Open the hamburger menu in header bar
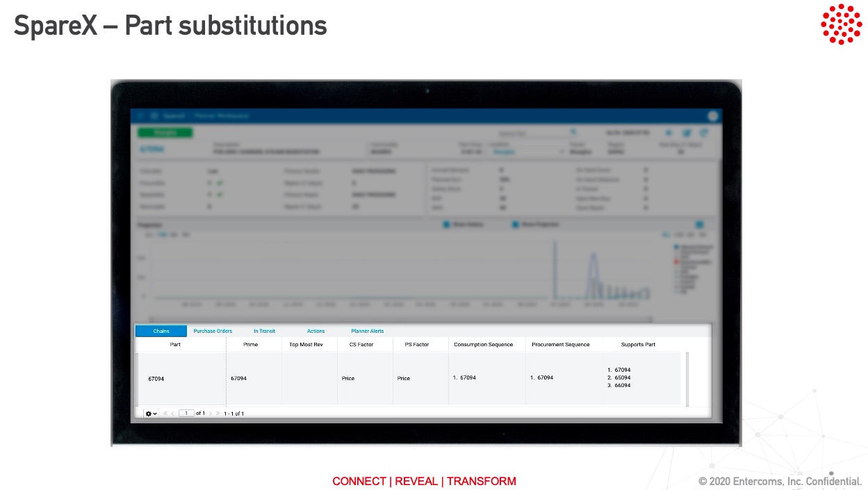Viewport: 868px width, 490px height. click(x=140, y=116)
